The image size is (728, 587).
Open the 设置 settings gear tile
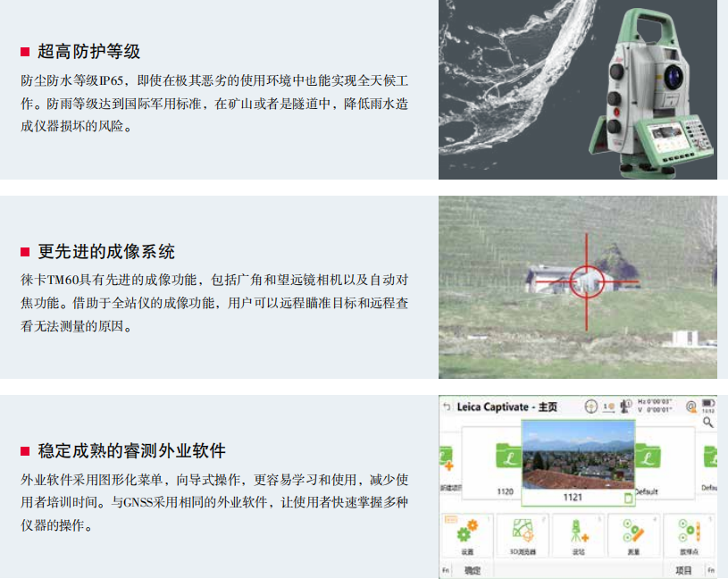pos(467,537)
